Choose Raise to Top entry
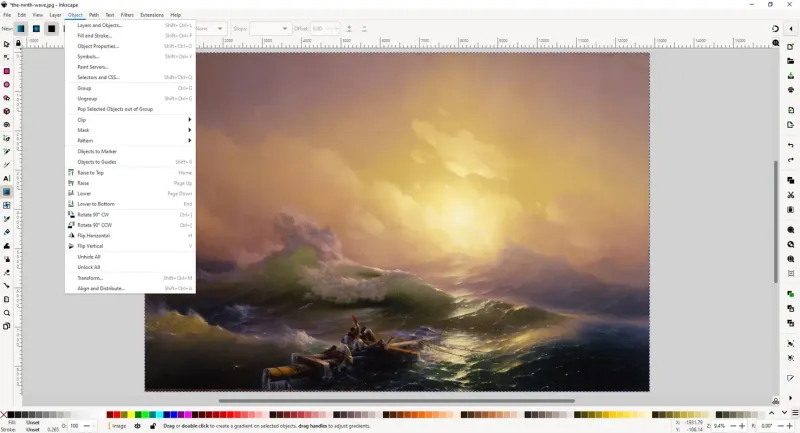 pos(130,173)
